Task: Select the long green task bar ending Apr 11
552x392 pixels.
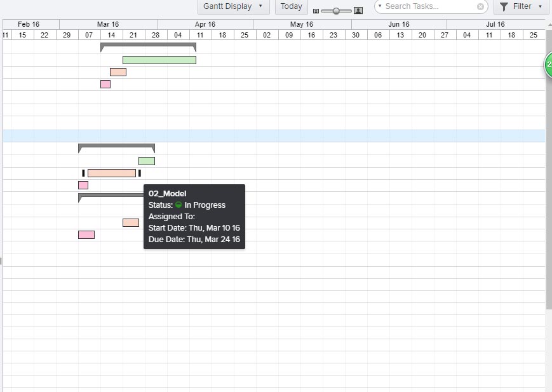Action: point(159,60)
